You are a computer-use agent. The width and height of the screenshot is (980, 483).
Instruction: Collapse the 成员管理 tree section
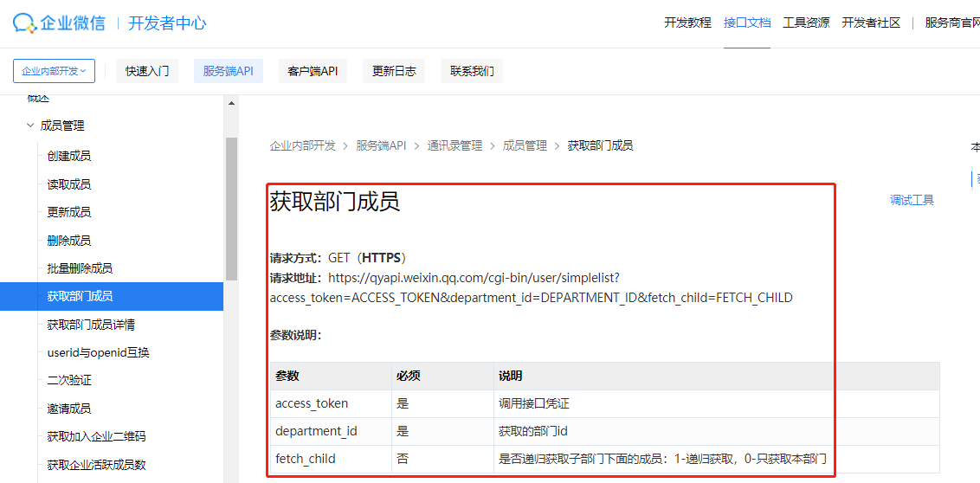point(30,126)
